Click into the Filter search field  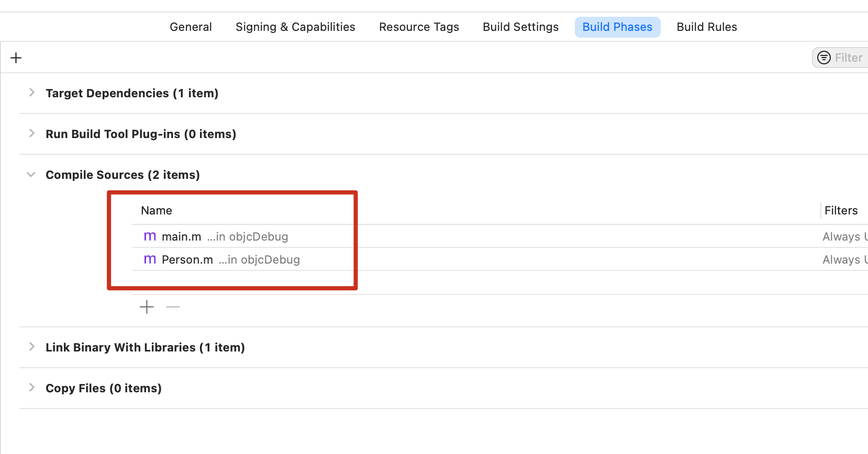tap(848, 58)
